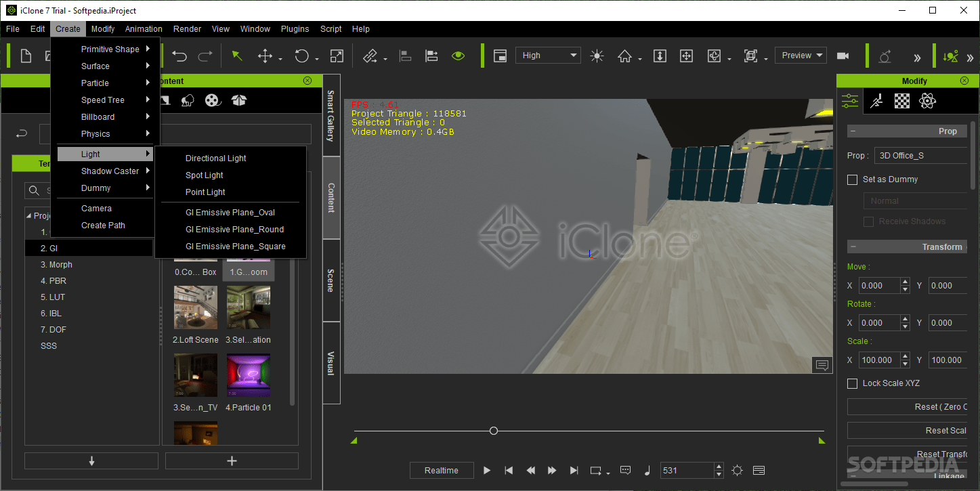980x491 pixels.
Task: Toggle the music note sound icon
Action: point(647,471)
